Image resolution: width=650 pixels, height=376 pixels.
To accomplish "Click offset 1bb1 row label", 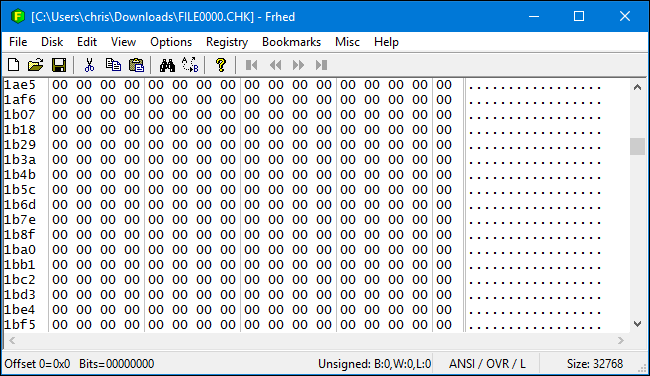I will pyautogui.click(x=20, y=264).
